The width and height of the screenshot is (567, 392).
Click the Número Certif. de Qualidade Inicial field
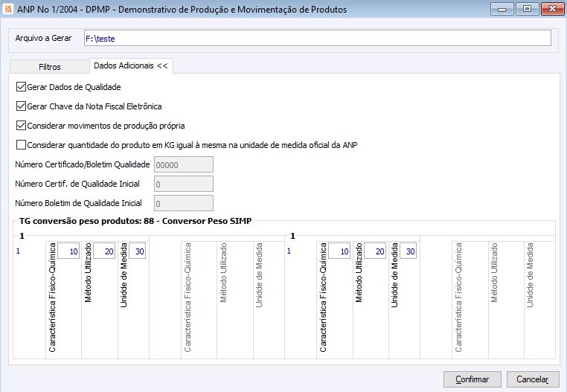click(x=184, y=184)
